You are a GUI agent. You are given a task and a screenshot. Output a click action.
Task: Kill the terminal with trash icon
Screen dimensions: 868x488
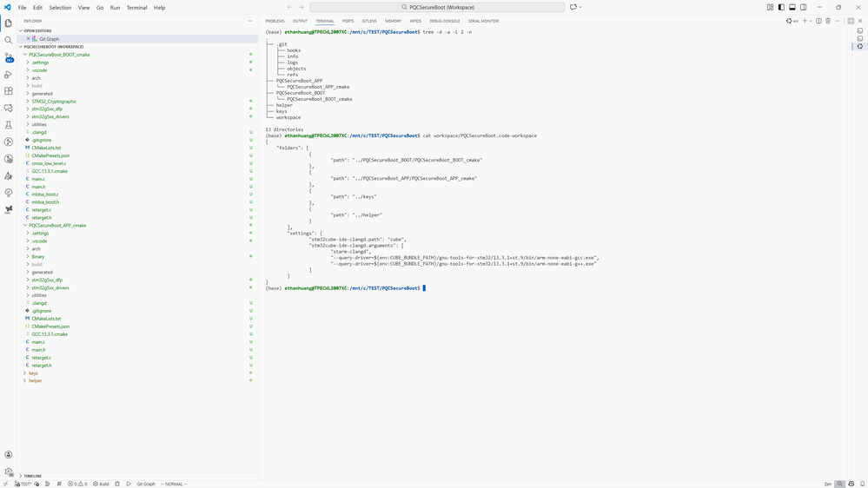[x=828, y=21]
